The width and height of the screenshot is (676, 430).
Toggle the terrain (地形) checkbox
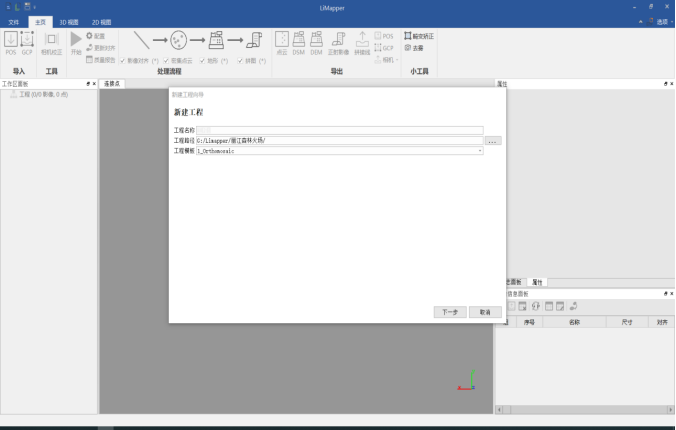click(x=202, y=61)
